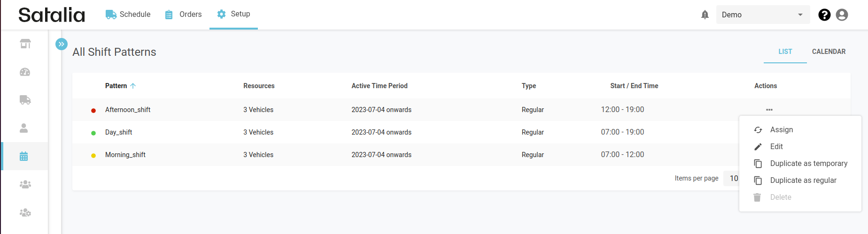The width and height of the screenshot is (868, 234).
Task: Click the notification bell icon
Action: [x=705, y=15]
